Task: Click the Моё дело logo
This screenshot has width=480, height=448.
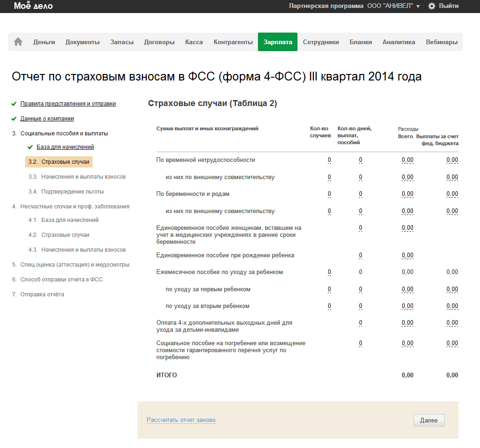Action: click(x=33, y=6)
